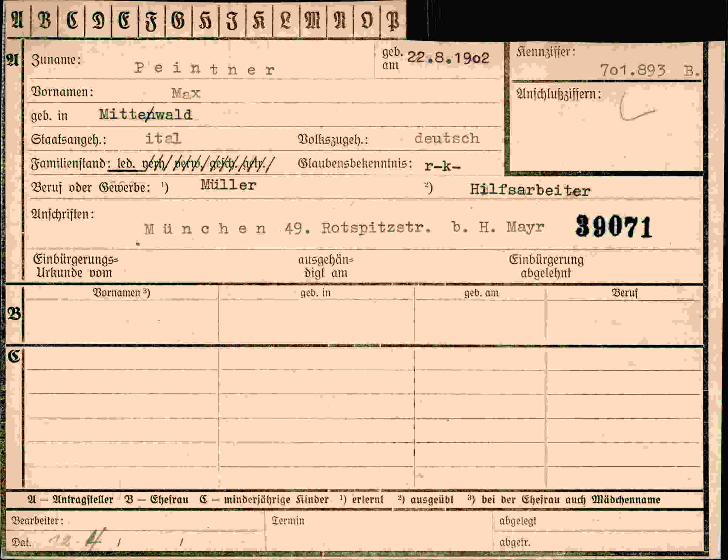Click the 'abgefr.' label

[x=515, y=542]
